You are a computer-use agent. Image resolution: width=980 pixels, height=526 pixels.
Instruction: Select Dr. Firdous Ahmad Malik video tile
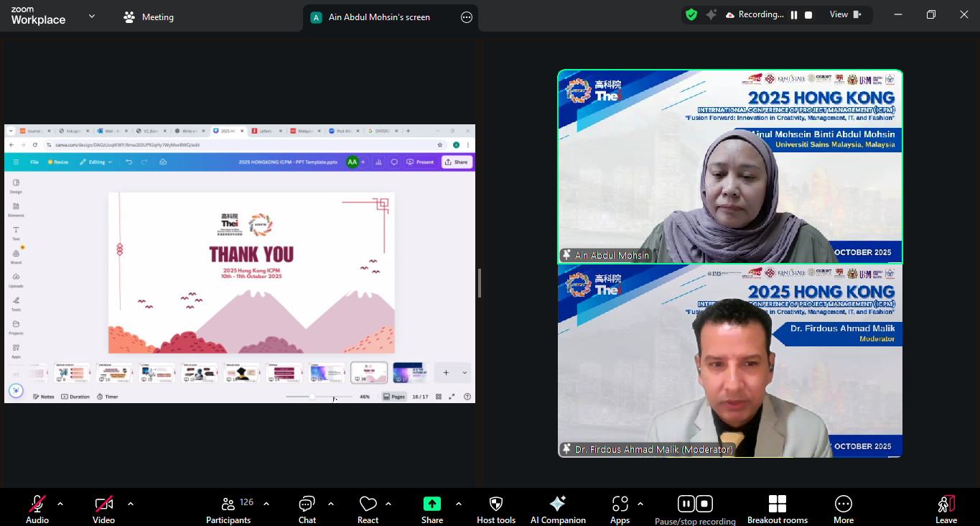[729, 361]
